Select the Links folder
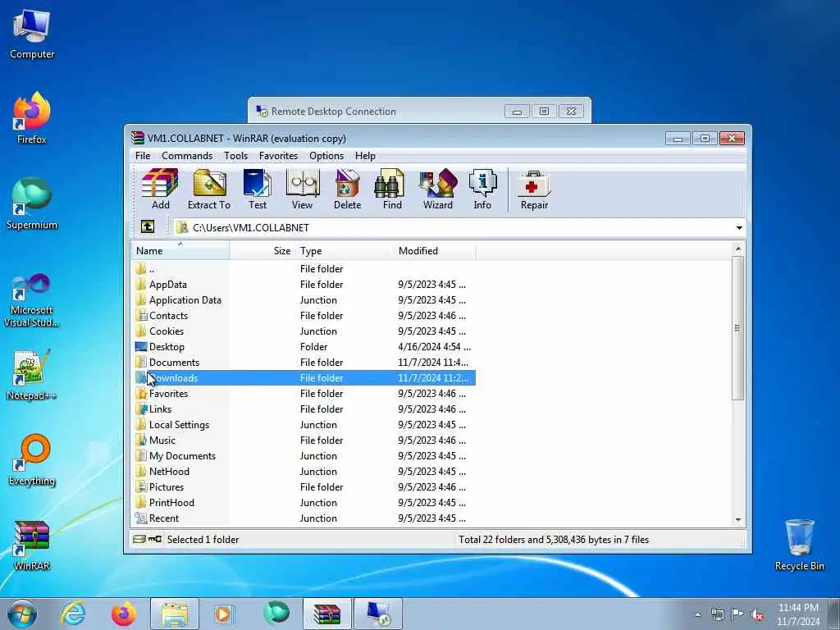The width and height of the screenshot is (840, 630). coord(304,409)
